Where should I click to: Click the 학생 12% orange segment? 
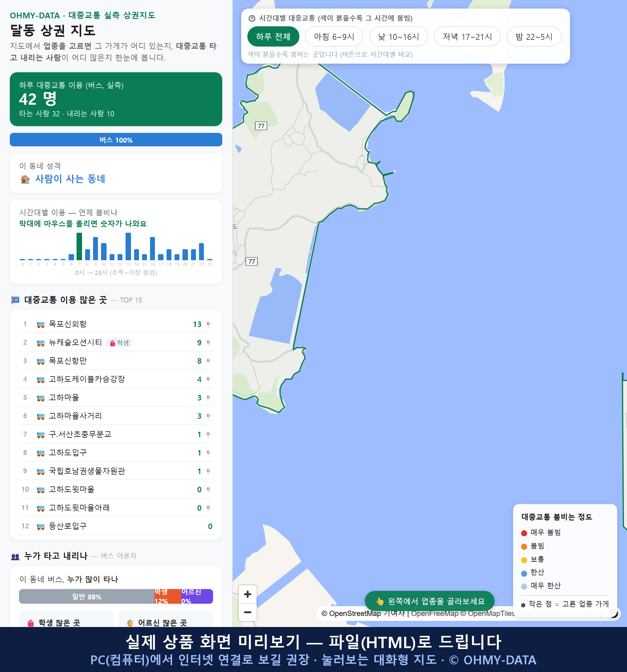click(x=168, y=596)
